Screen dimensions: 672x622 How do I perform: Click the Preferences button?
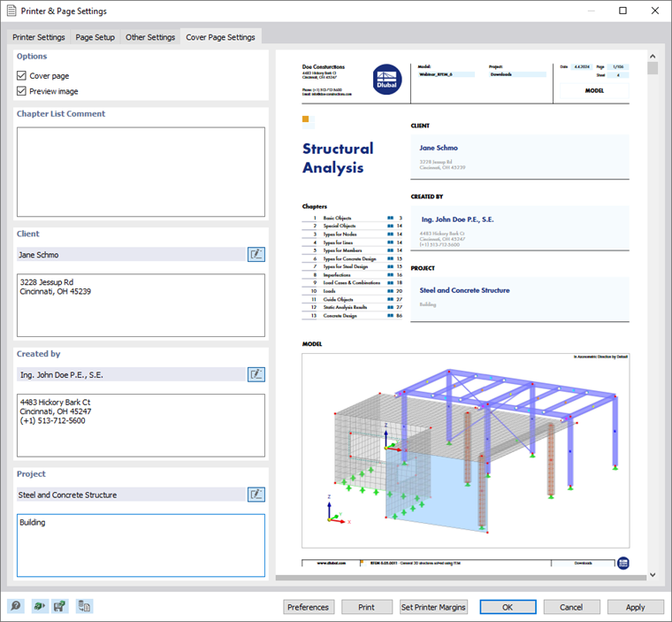308,607
